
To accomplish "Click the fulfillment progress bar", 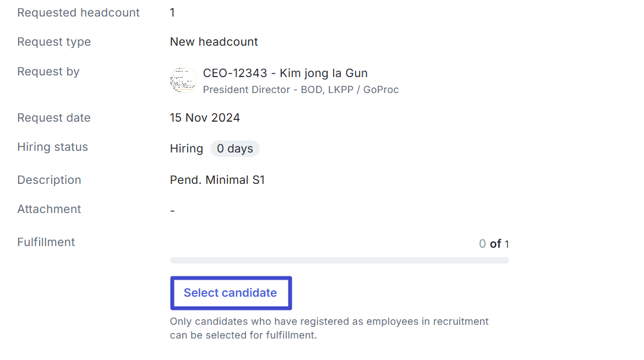I will coord(339,260).
